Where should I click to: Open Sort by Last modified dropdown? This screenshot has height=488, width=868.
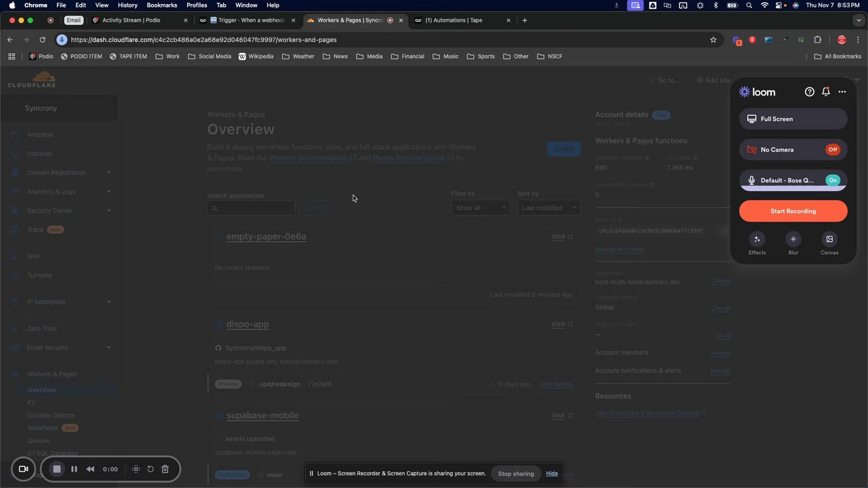coord(549,208)
